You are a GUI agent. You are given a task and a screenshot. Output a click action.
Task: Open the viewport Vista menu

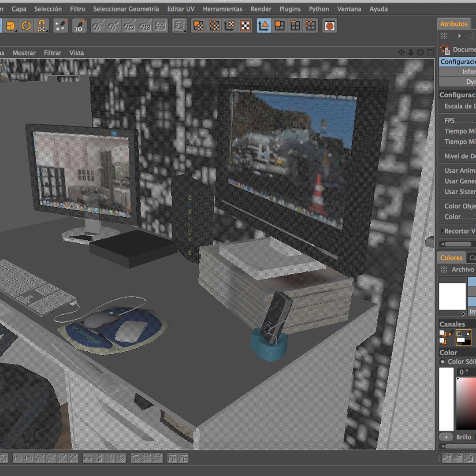point(77,53)
